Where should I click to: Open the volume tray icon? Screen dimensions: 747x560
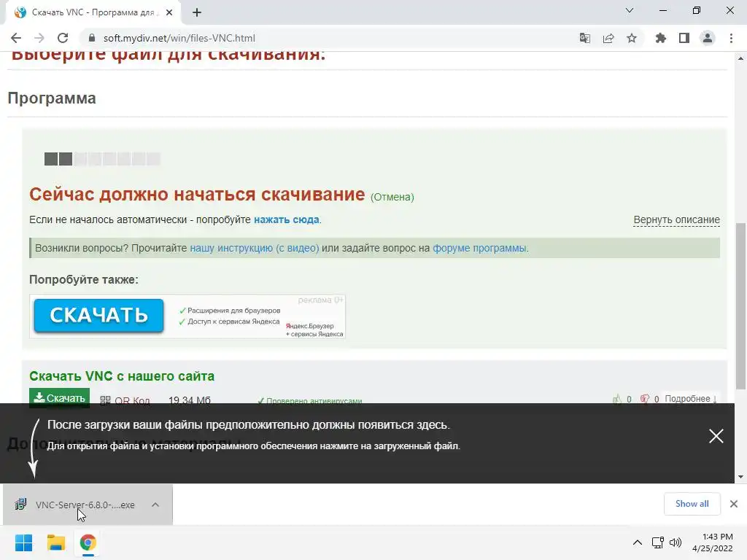[x=676, y=542]
